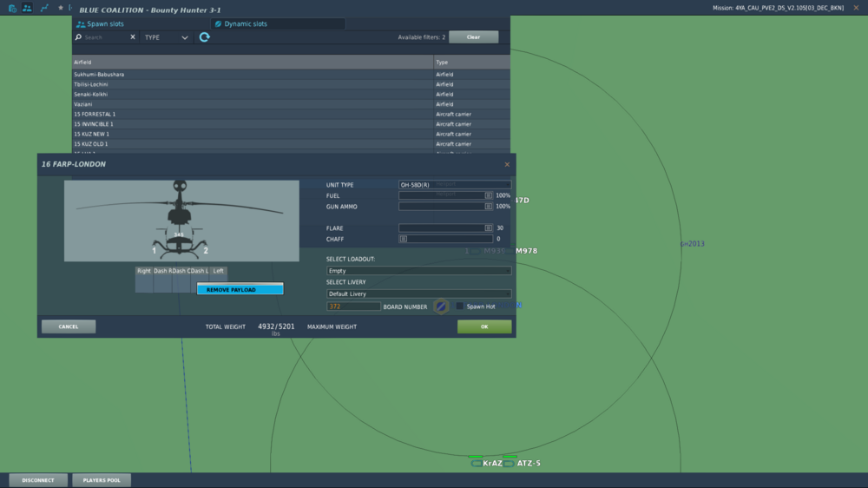Screen dimensions: 868x488
Task: Click the star icon in top bar
Action: [x=61, y=8]
